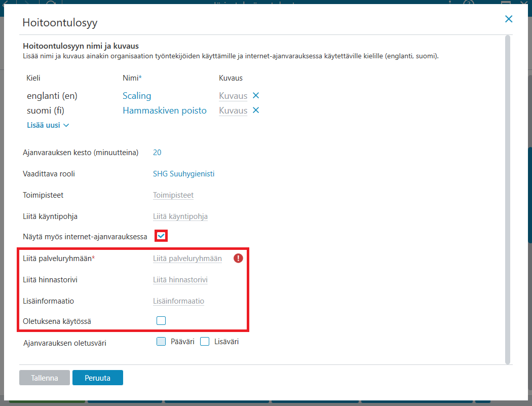
Task: Close the Hoitoontulosyy dialog with X
Action: pos(508,19)
